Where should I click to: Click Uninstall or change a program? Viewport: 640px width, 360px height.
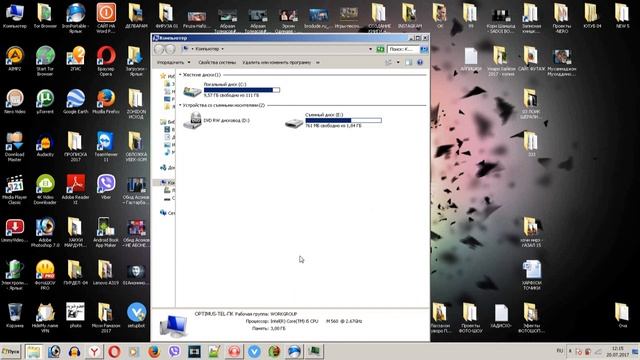[x=277, y=62]
